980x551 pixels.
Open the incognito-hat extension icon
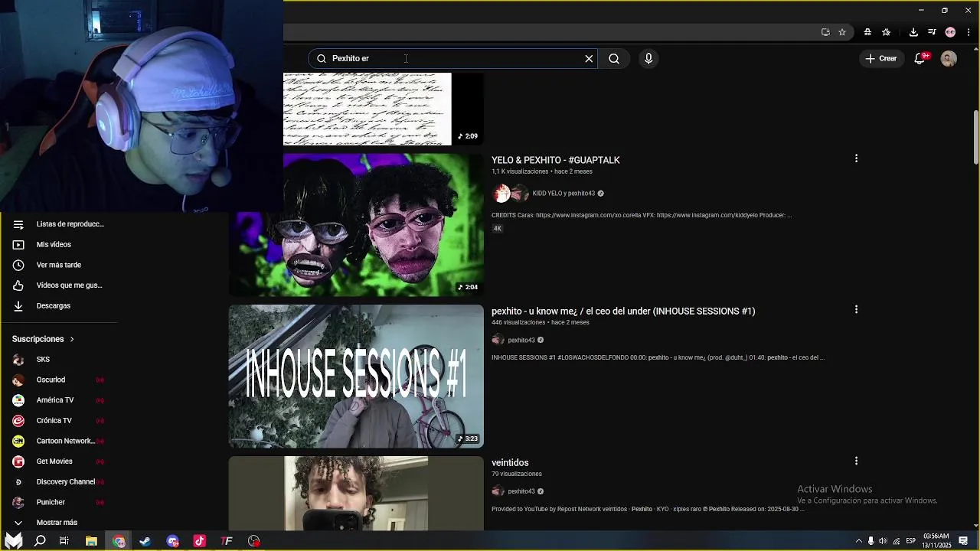[867, 32]
